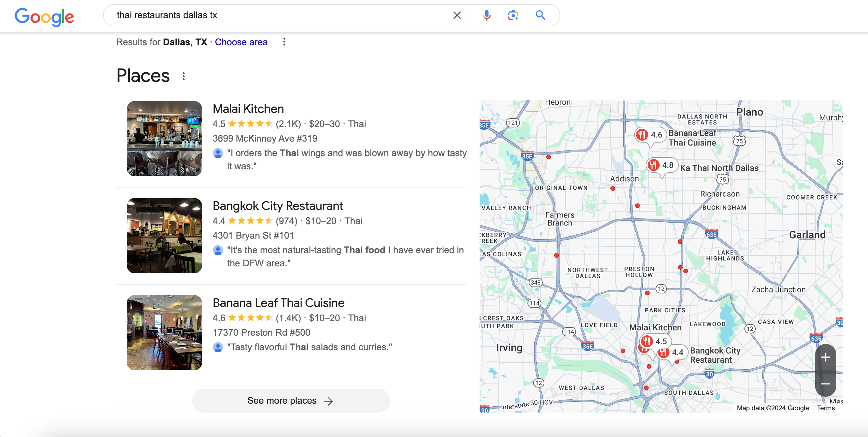Click the Choose area link
The height and width of the screenshot is (437, 868).
coord(241,42)
